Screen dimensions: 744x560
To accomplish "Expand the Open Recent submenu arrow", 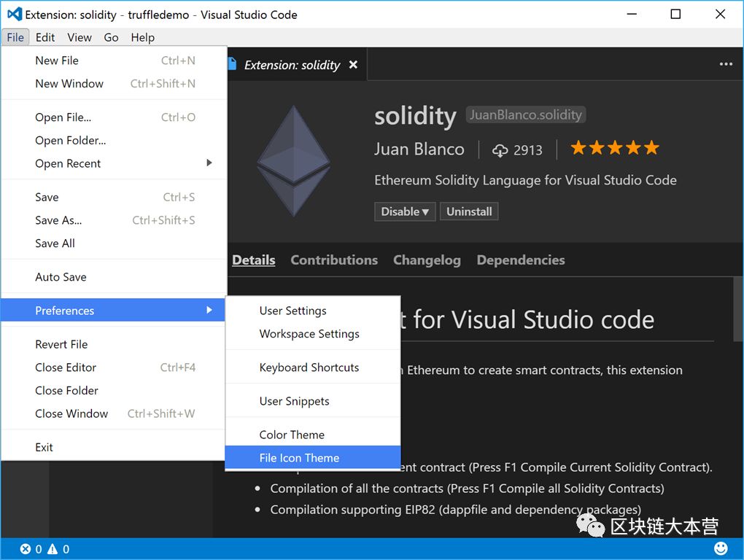I will pos(209,163).
